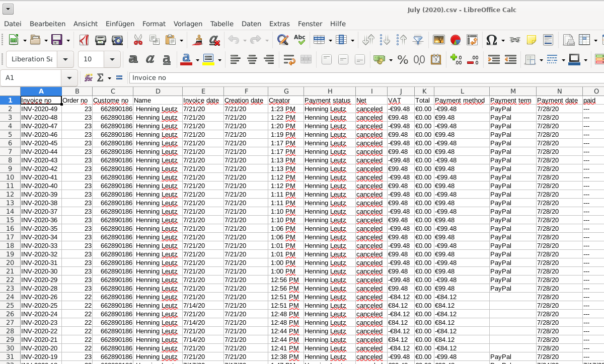The width and height of the screenshot is (604, 364).
Task: Click the AutoFilter funnel icon
Action: tap(418, 40)
